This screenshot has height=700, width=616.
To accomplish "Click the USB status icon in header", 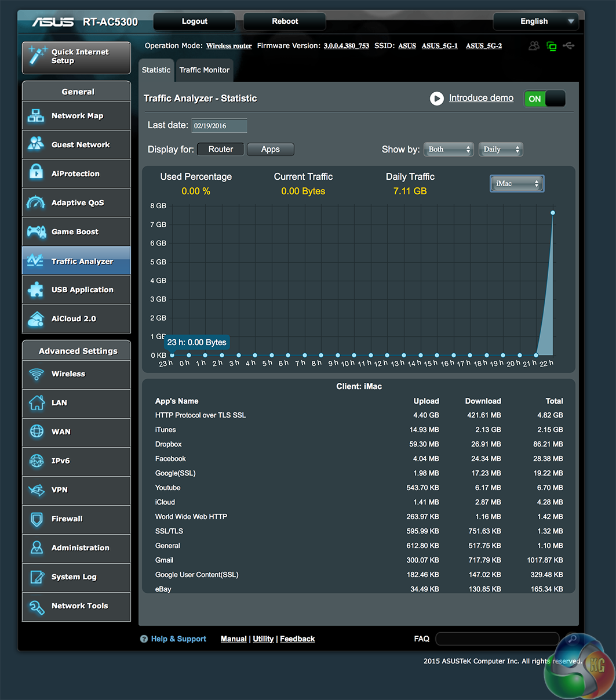I will (x=568, y=46).
